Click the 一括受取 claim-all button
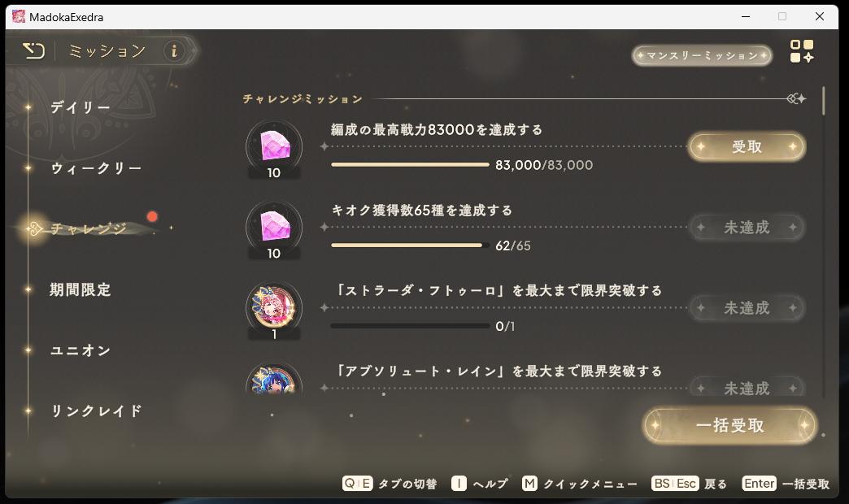This screenshot has height=504, width=849. [x=730, y=425]
